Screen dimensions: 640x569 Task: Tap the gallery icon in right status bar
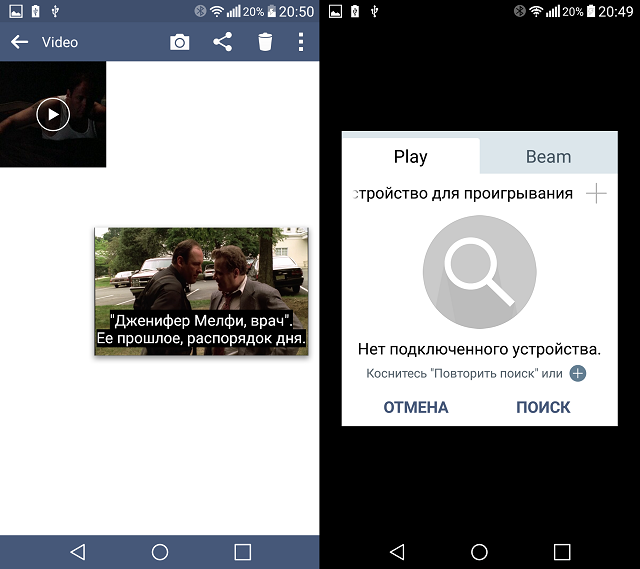[336, 11]
